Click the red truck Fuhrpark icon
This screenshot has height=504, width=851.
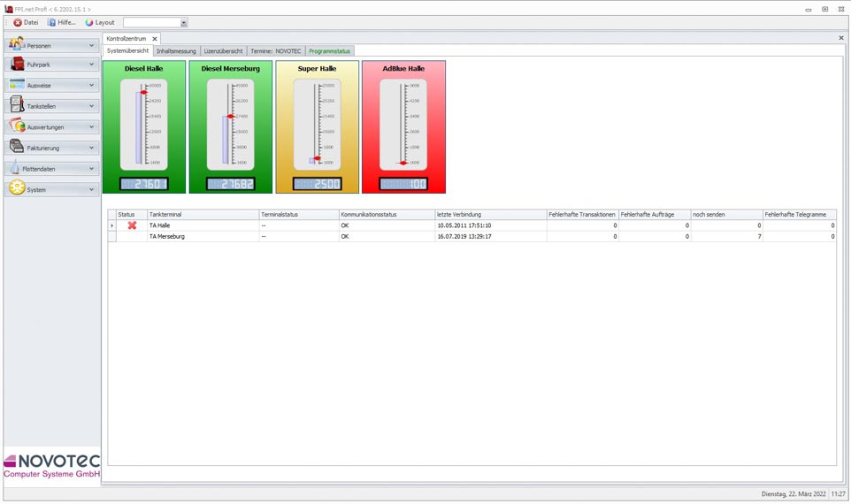17,65
